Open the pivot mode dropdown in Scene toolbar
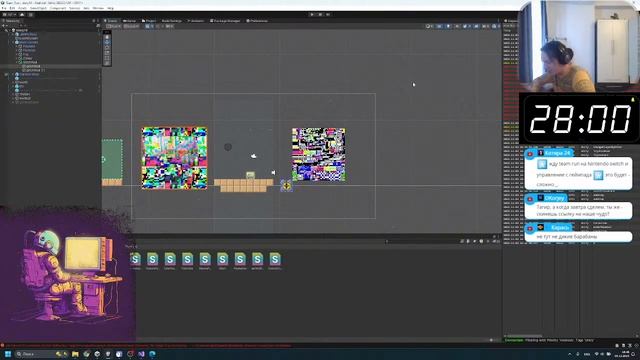The image size is (640, 360). pos(113,26)
